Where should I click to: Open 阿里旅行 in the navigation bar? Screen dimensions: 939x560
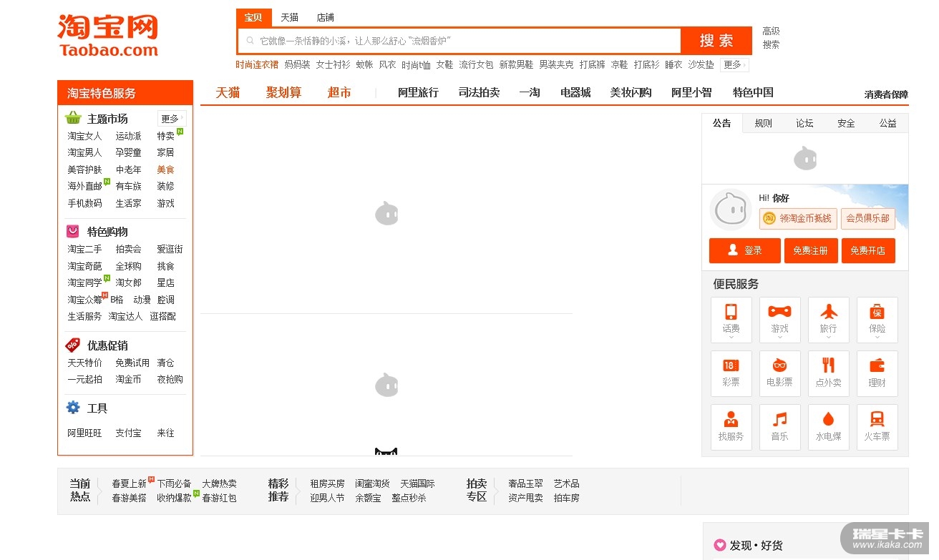(x=418, y=92)
